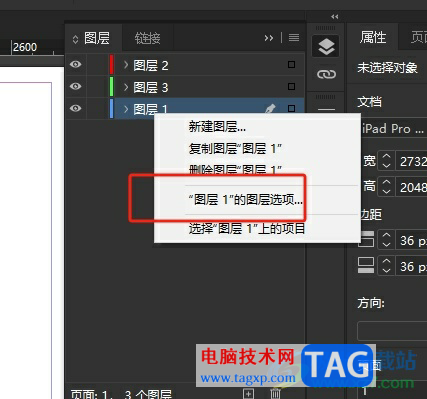Viewport: 427px width, 399px height.
Task: Select the 图层 3 layer row
Action: [x=185, y=87]
